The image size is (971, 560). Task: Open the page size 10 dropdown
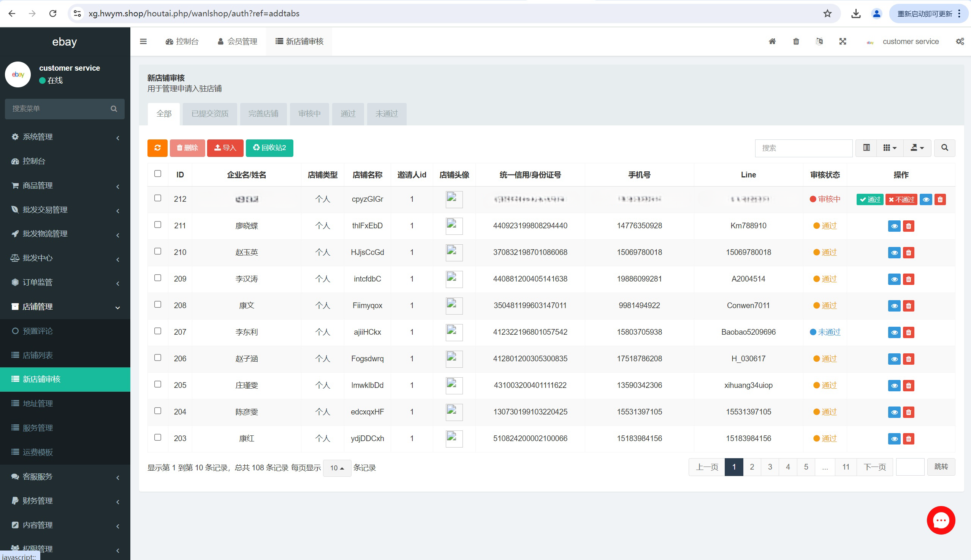[337, 468]
